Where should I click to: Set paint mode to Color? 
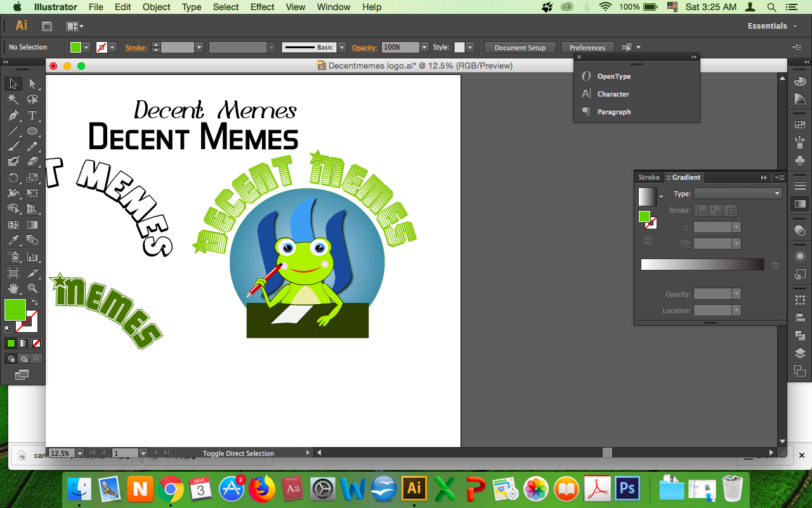click(x=11, y=344)
